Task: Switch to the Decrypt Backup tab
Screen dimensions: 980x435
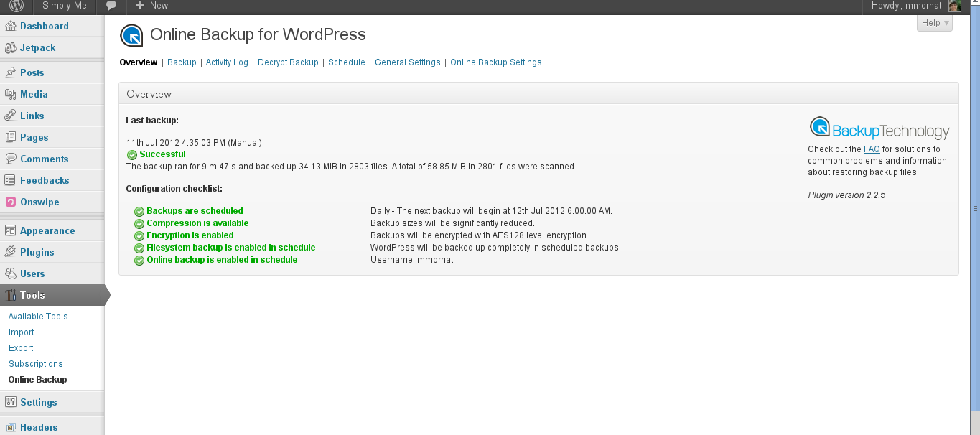Action: click(288, 62)
